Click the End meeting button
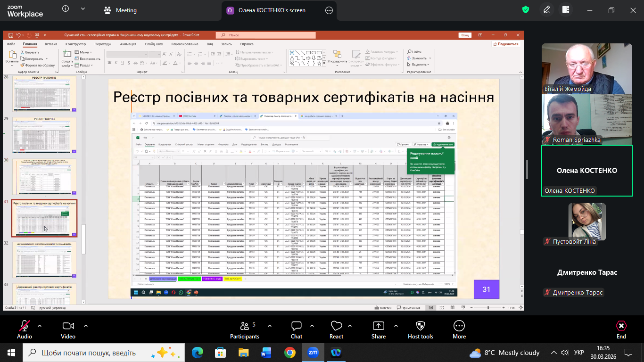Screen dimensions: 644x362 pos(621,329)
